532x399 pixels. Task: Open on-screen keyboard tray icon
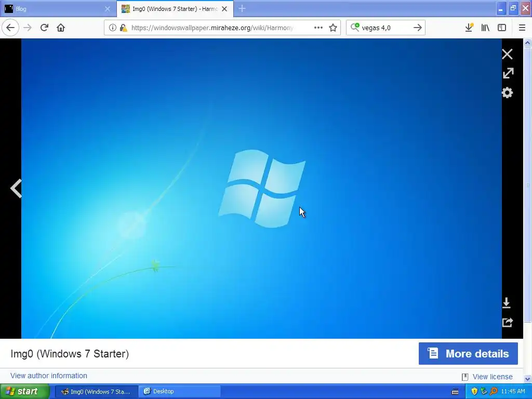pos(455,392)
